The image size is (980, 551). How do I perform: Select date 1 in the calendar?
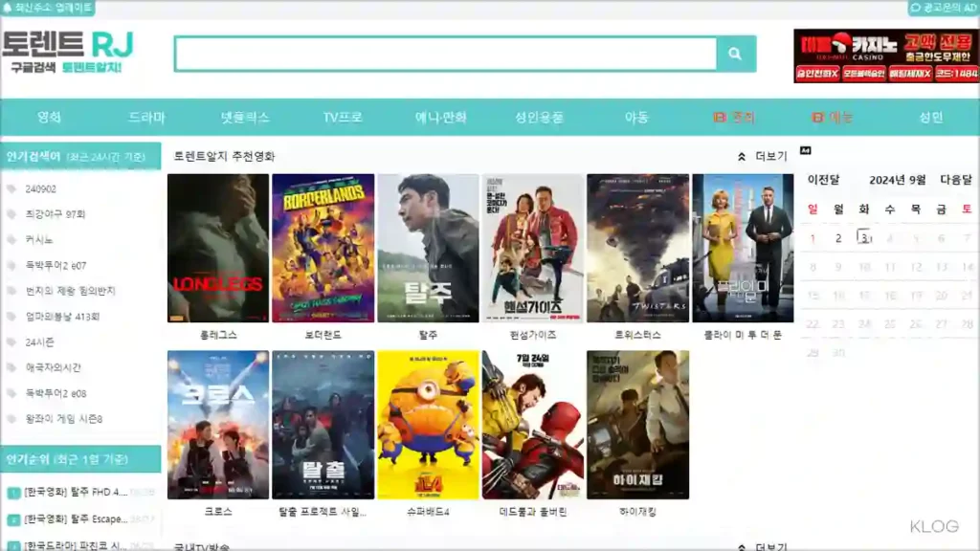pos(813,238)
